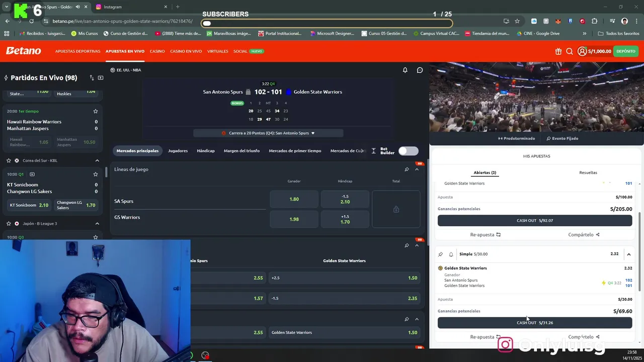Switch to the Resueltas bets tab

coord(588,172)
